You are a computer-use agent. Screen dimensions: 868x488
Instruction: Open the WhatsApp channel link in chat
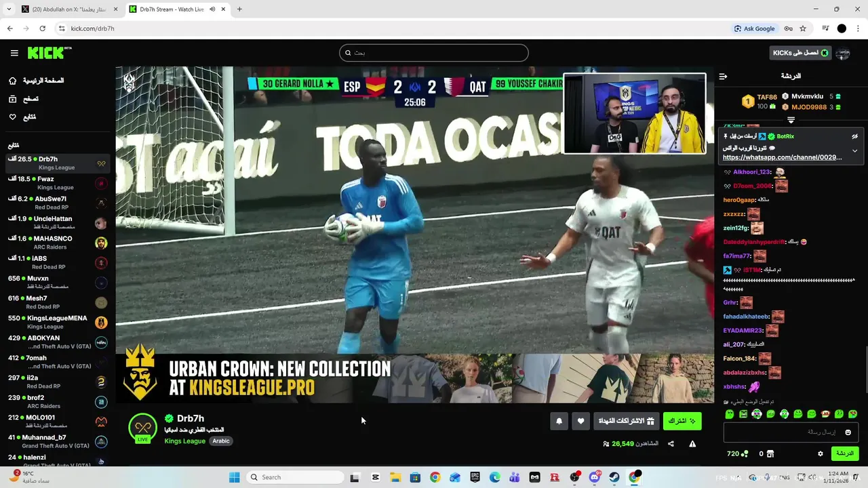[783, 157]
